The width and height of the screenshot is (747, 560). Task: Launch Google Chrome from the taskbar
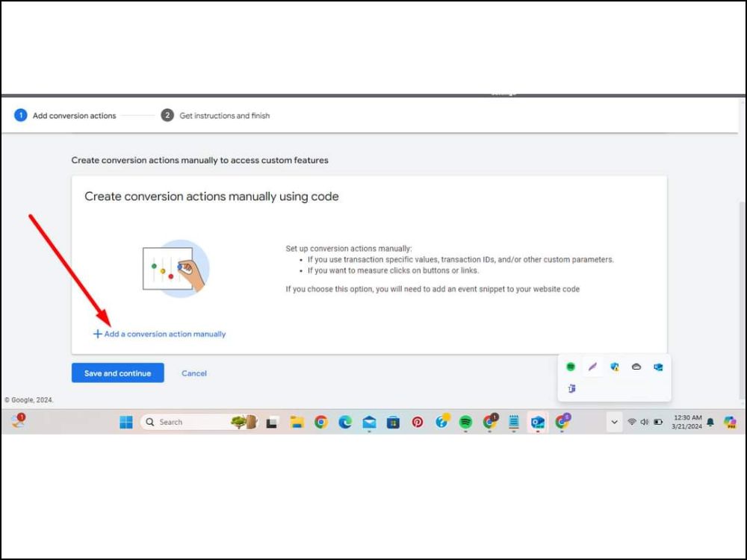coord(321,422)
